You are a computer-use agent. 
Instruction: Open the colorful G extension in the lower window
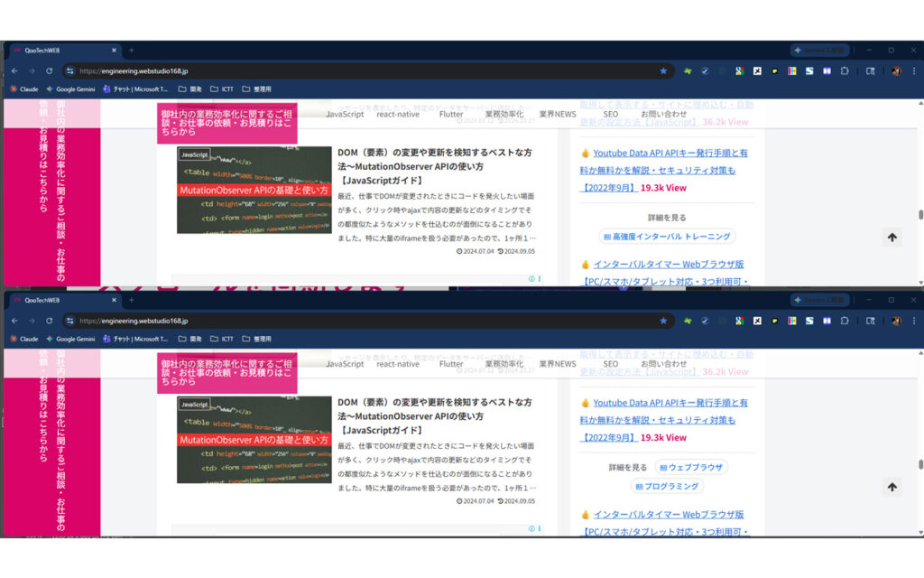tap(739, 321)
